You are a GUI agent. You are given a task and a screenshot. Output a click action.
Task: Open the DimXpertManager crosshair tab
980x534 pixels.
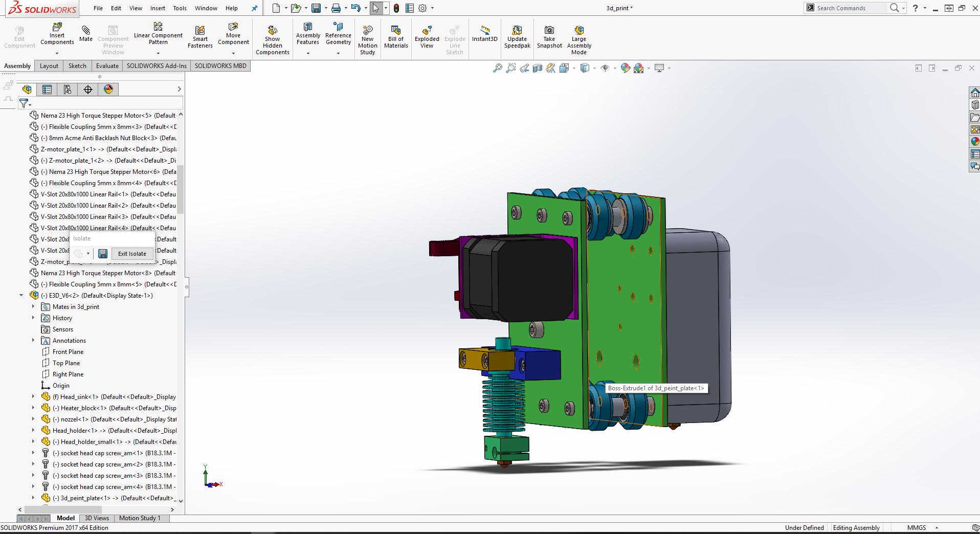tap(88, 90)
